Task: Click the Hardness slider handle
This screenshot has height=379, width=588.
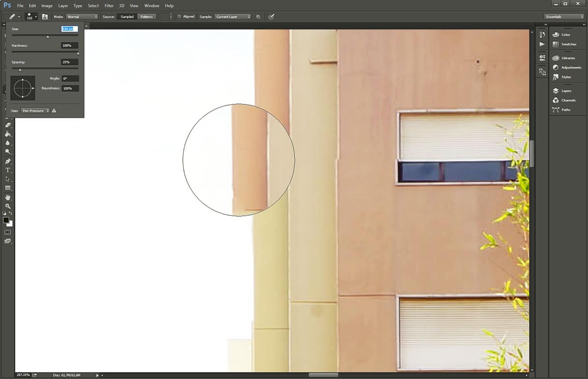Action: tap(78, 53)
